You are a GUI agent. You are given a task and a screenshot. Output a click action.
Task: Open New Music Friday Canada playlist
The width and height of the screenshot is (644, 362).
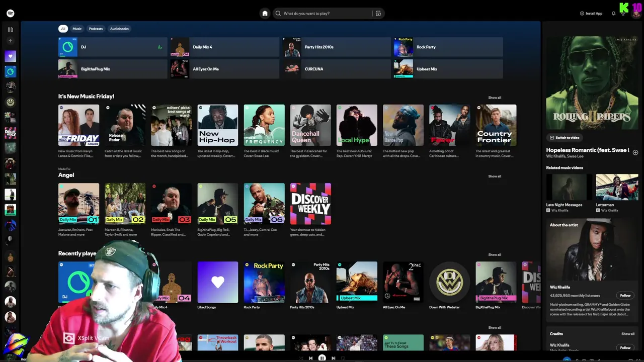(x=78, y=125)
